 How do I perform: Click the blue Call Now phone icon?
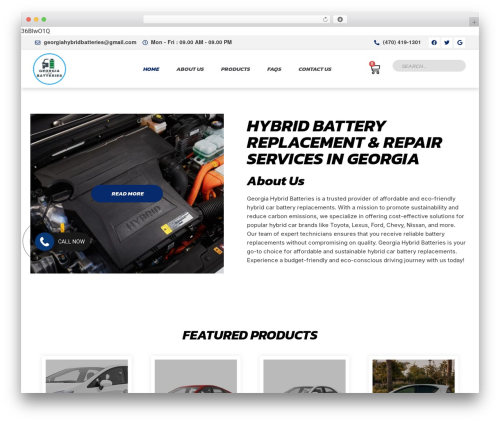pyautogui.click(x=45, y=241)
